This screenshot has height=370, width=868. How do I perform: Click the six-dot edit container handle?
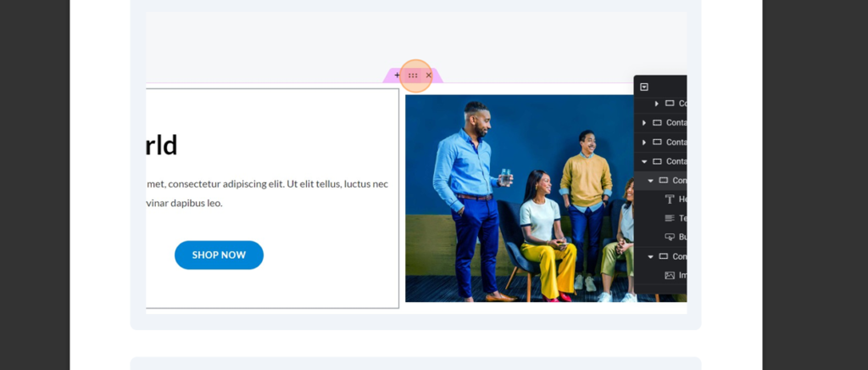(x=413, y=76)
